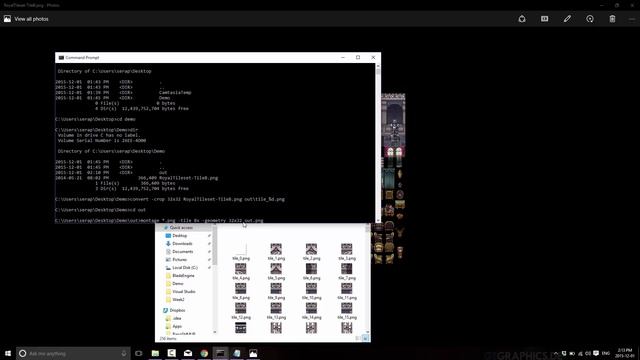Open the Action Center notifications icon
The height and width of the screenshot is (360, 640).
tap(596, 353)
